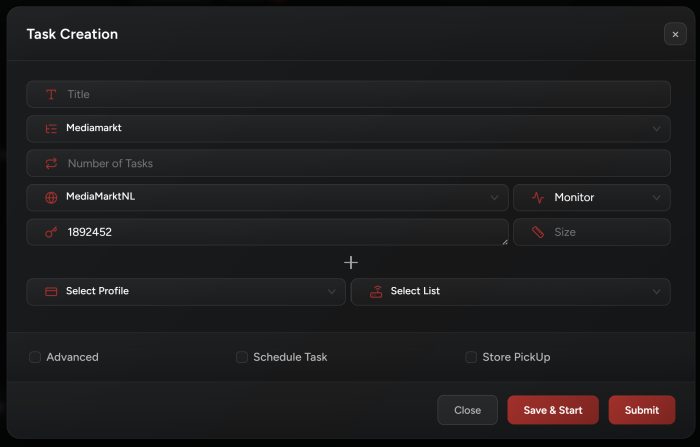Click the globe icon beside MediaMarktNL

pos(51,197)
